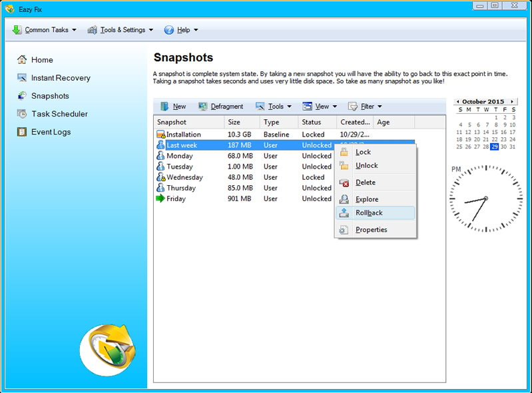Select Delete in the context menu

[366, 183]
